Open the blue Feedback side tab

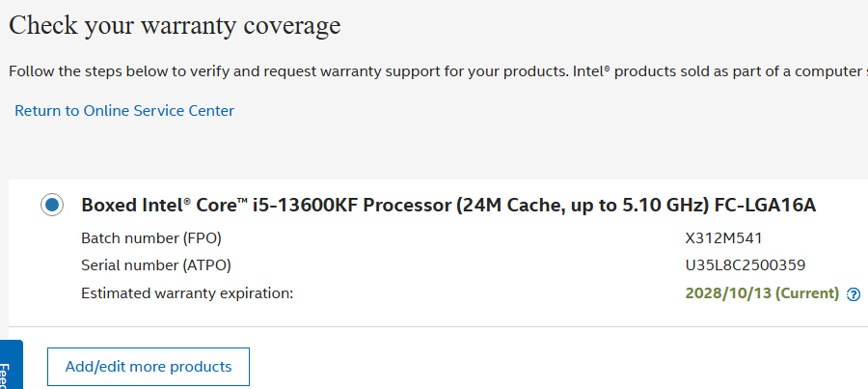click(11, 366)
